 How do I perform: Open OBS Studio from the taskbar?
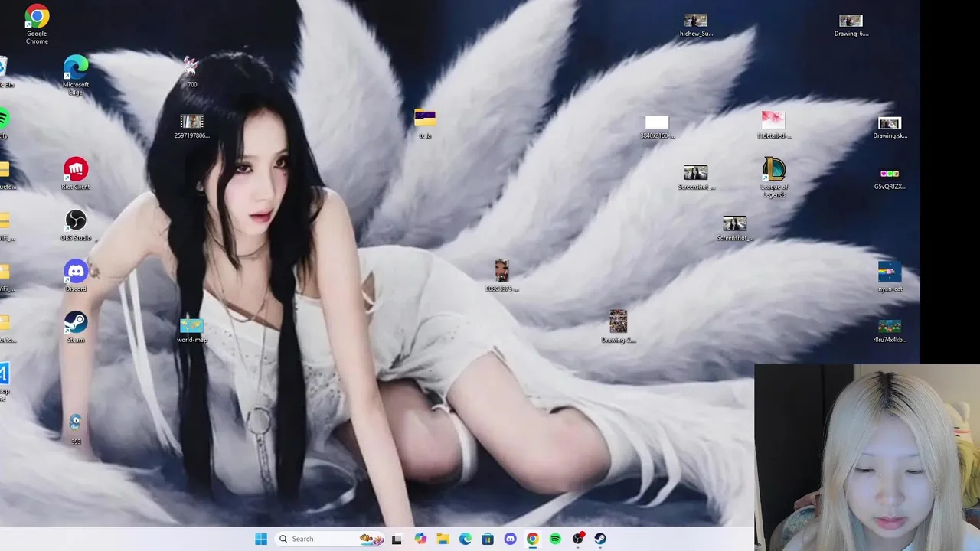(578, 539)
